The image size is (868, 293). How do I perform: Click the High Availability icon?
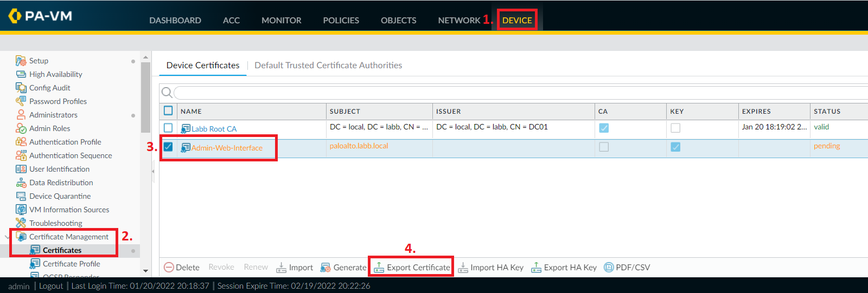[x=21, y=74]
